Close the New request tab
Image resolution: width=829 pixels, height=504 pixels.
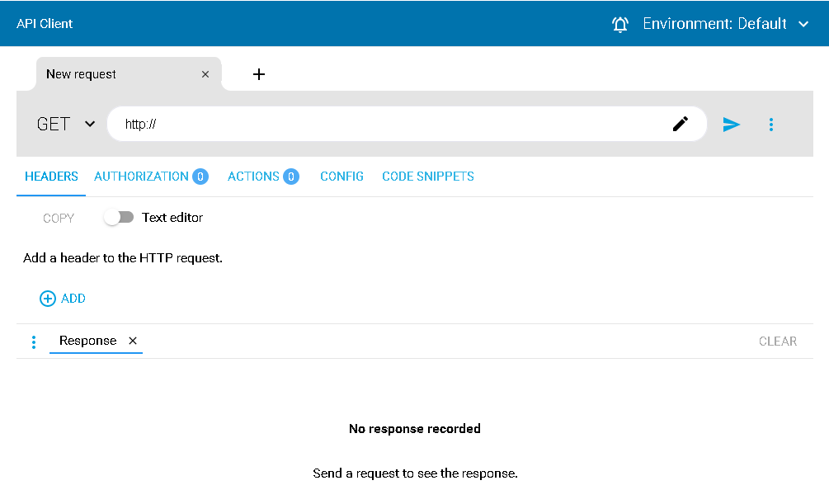(x=205, y=74)
